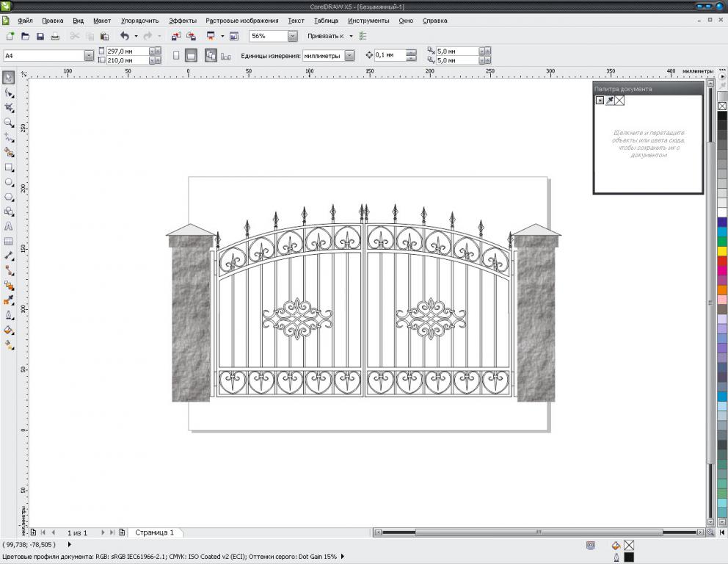Open the Эффекты menu

tap(182, 21)
